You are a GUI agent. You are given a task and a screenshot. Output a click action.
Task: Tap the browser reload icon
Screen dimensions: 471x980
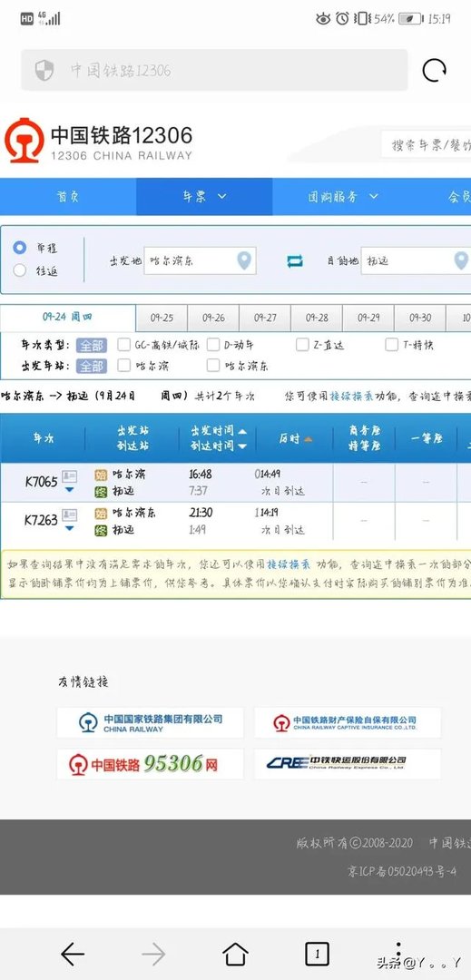(434, 70)
